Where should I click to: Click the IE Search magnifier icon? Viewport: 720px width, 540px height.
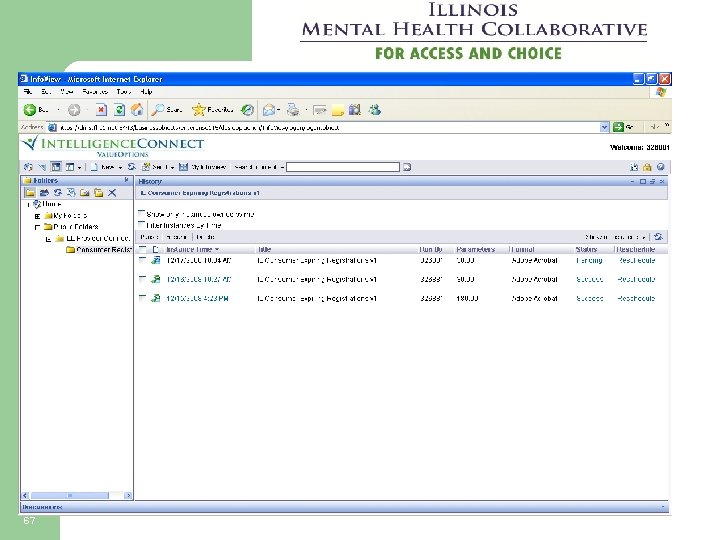pyautogui.click(x=158, y=110)
